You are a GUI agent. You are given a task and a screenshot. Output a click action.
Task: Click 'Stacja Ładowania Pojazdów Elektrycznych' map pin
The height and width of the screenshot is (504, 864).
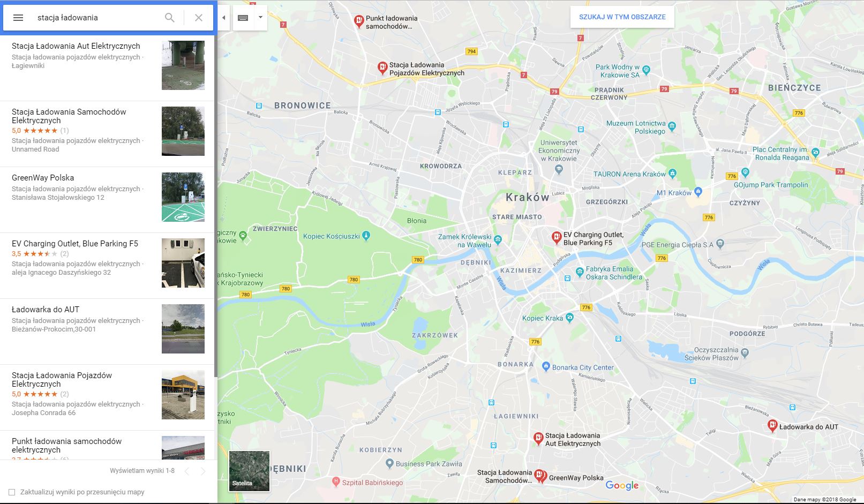click(x=382, y=68)
